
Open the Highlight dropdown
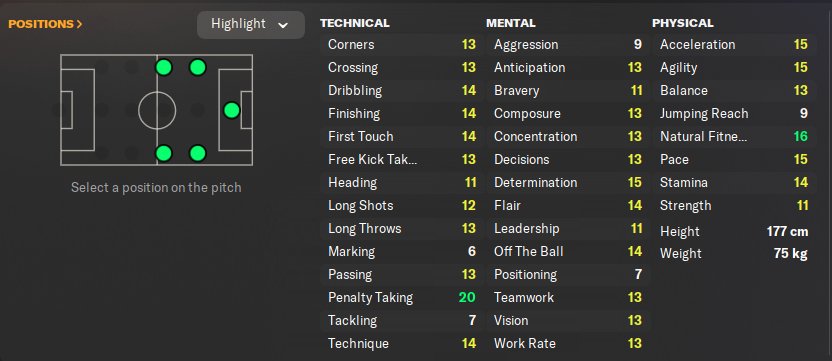(251, 24)
